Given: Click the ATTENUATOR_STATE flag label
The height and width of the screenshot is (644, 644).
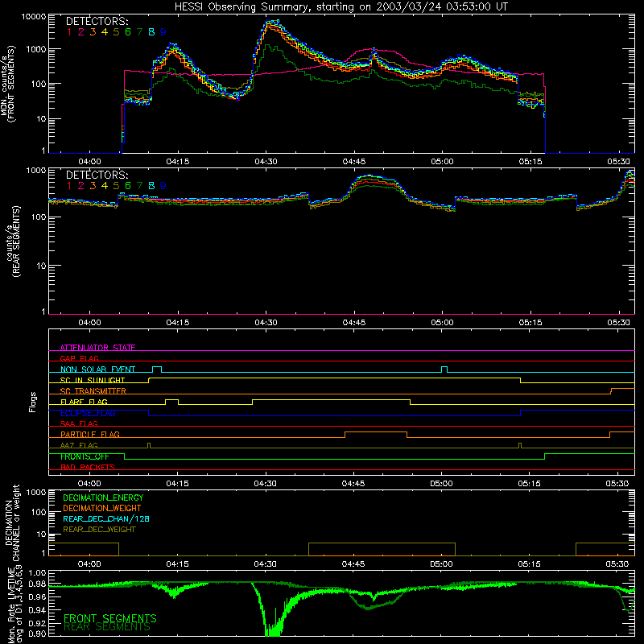Looking at the screenshot, I should 97,348.
